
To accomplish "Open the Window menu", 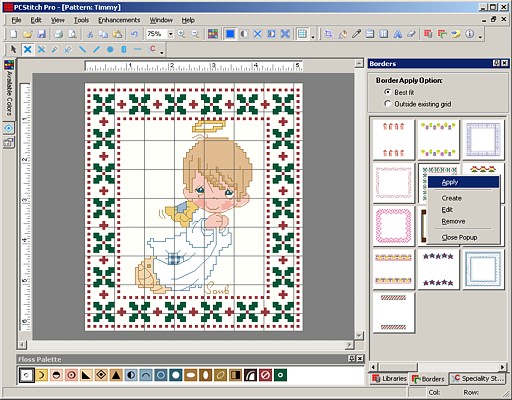I will [x=161, y=20].
